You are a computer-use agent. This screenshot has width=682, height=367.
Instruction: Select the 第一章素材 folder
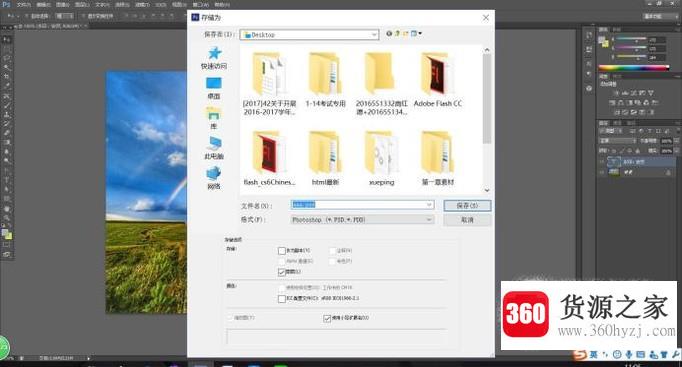pos(438,158)
